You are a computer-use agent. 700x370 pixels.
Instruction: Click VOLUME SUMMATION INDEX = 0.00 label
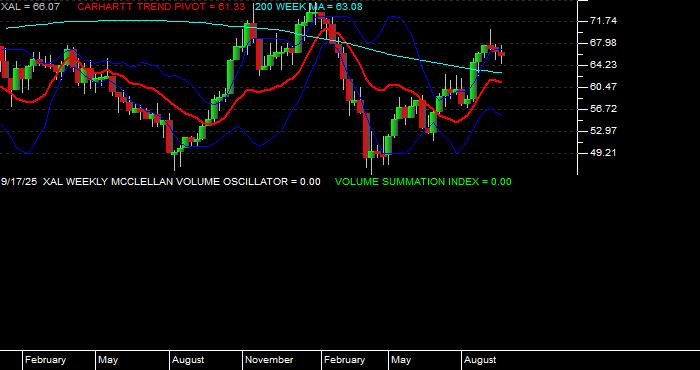tap(423, 182)
